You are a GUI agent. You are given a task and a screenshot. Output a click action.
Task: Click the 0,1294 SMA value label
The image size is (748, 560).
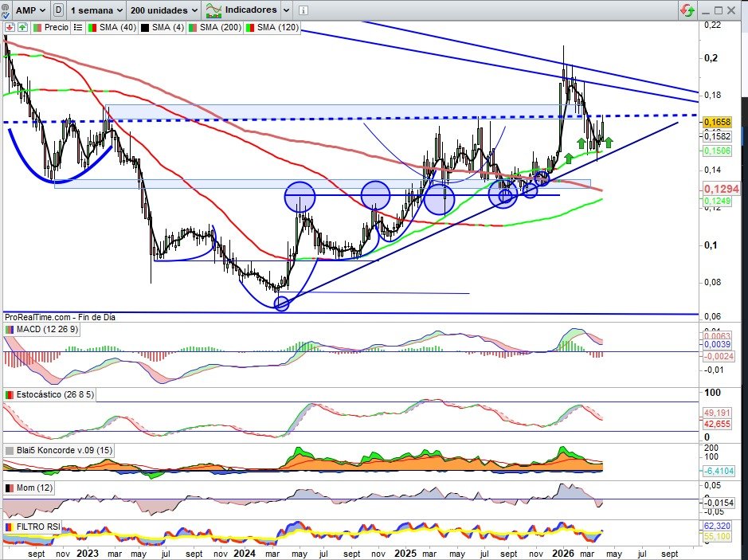[x=721, y=189]
